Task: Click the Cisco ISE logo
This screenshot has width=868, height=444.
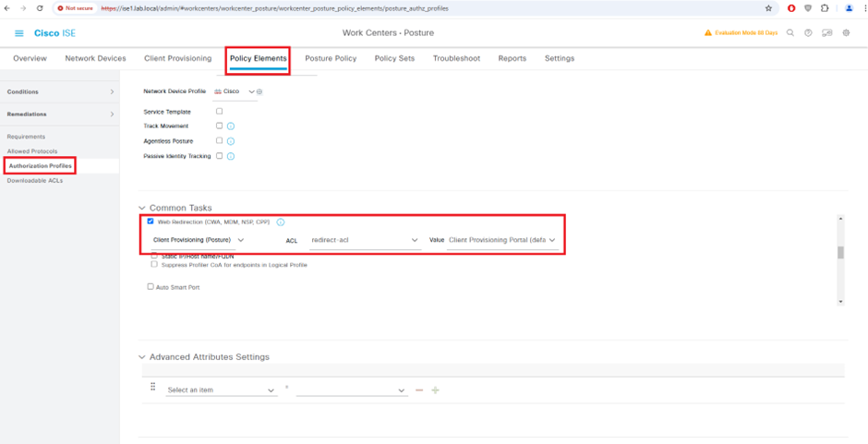Action: click(x=54, y=33)
